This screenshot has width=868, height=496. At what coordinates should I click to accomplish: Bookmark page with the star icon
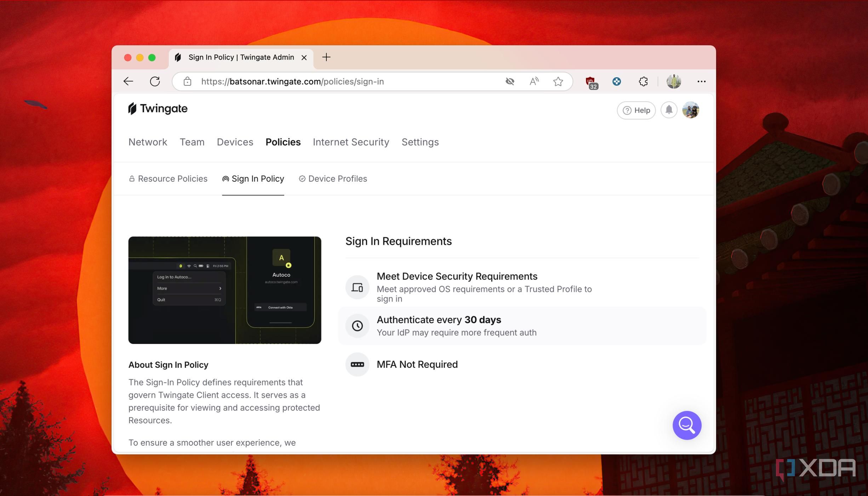tap(558, 81)
